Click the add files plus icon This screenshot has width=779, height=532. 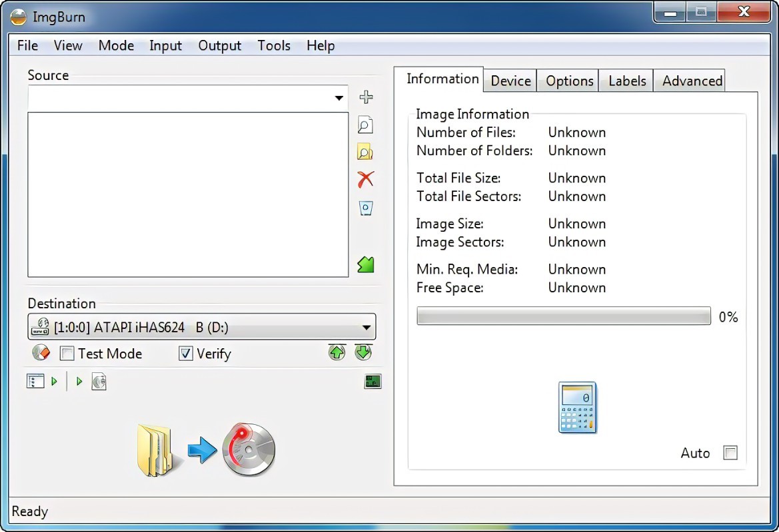coord(365,97)
